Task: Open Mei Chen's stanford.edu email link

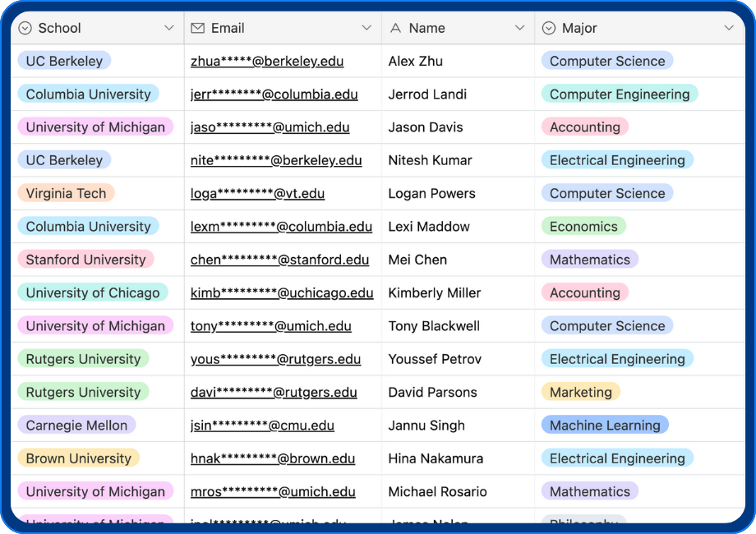Action: 279,260
